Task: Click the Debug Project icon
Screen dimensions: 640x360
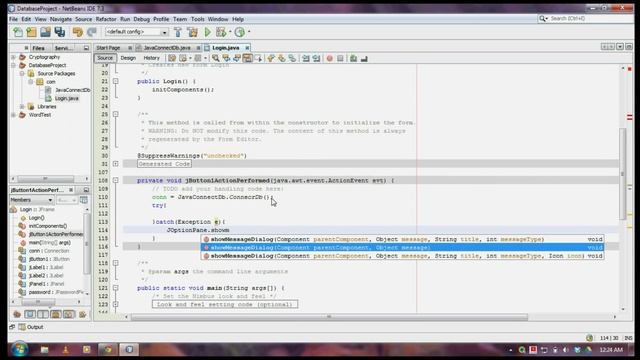Action: [x=221, y=32]
